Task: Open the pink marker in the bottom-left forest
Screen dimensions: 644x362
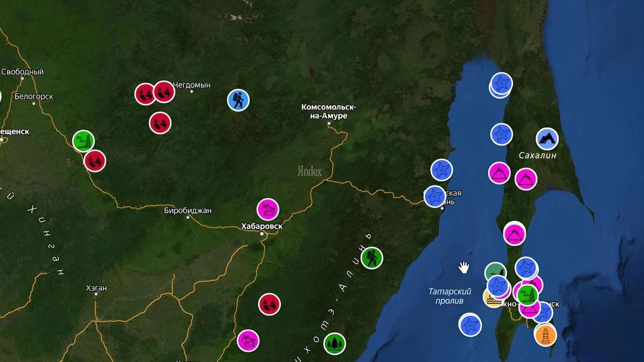Action: tap(248, 341)
